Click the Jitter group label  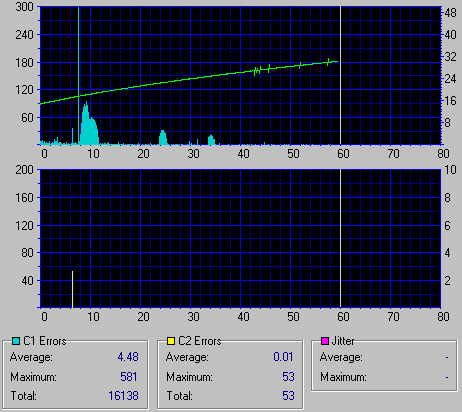[x=343, y=341]
